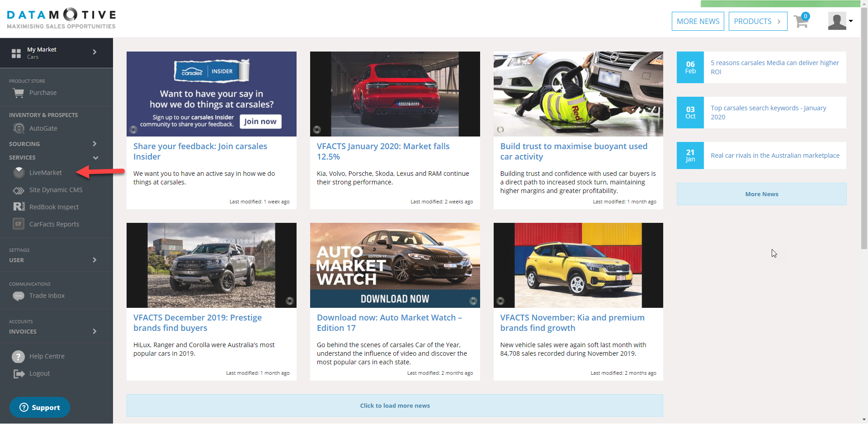Screen dimensions: 868x424
Task: Expand the My Market Cars chevron
Action: 94,52
